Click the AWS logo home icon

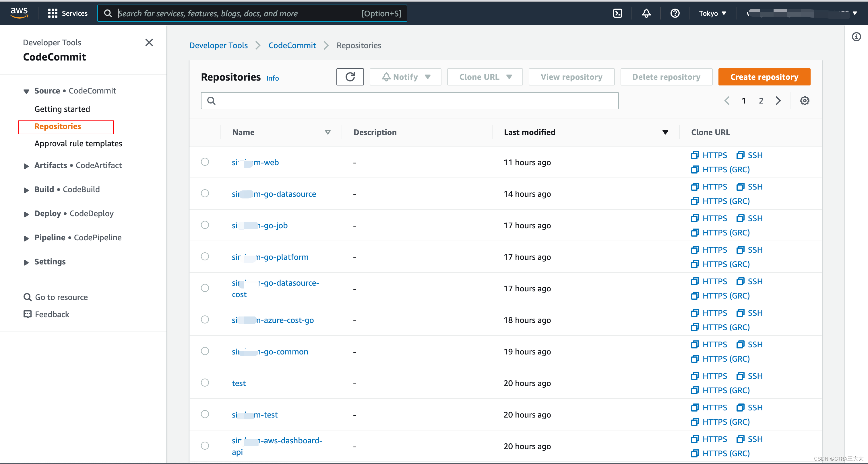tap(19, 13)
